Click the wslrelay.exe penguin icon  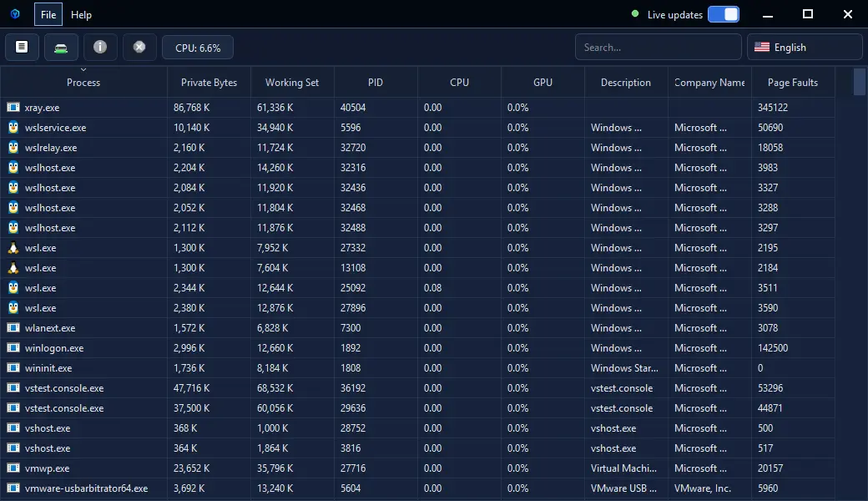click(13, 147)
